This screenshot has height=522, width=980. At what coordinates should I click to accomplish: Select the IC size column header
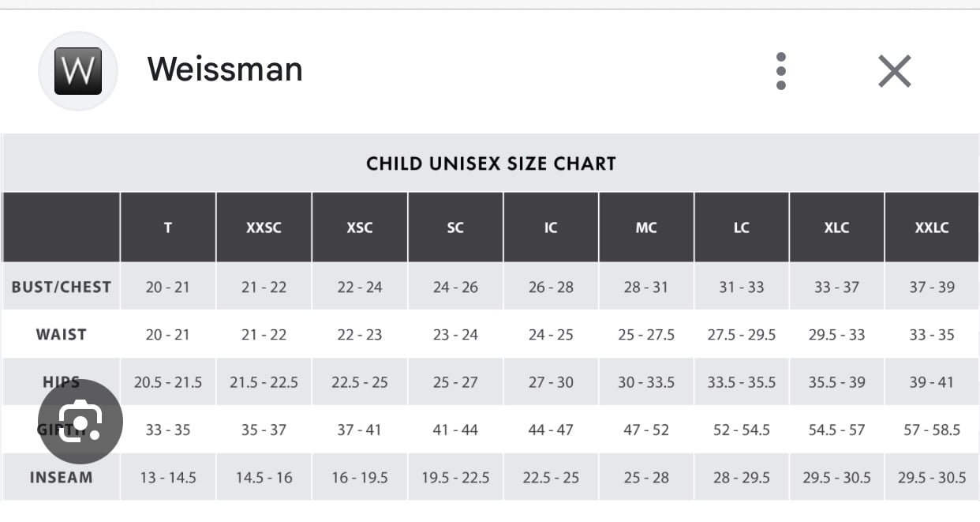[x=551, y=227]
